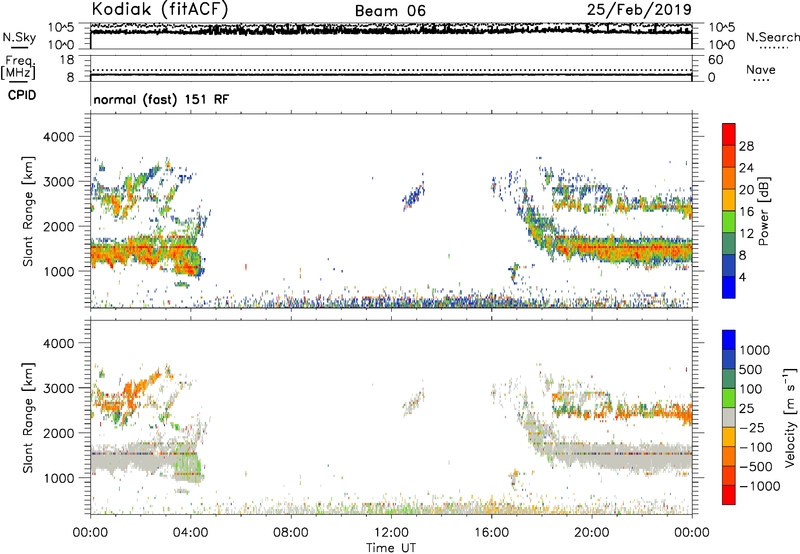Click the "Power [dB]" colorbar title
This screenshot has width=800, height=554.
[x=764, y=211]
